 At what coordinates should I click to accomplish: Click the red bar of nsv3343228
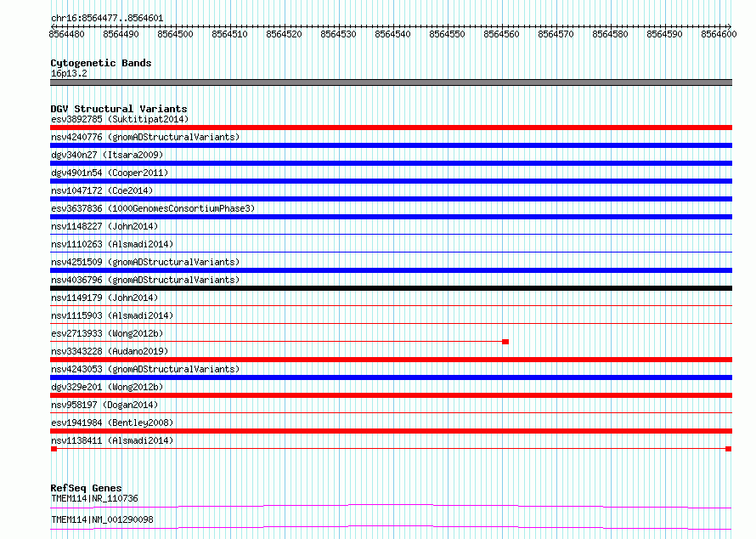point(391,360)
